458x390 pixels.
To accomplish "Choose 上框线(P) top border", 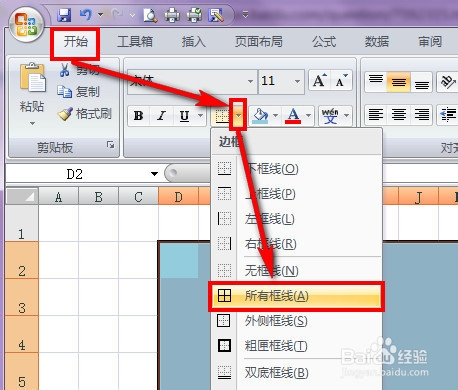I will click(x=296, y=194).
